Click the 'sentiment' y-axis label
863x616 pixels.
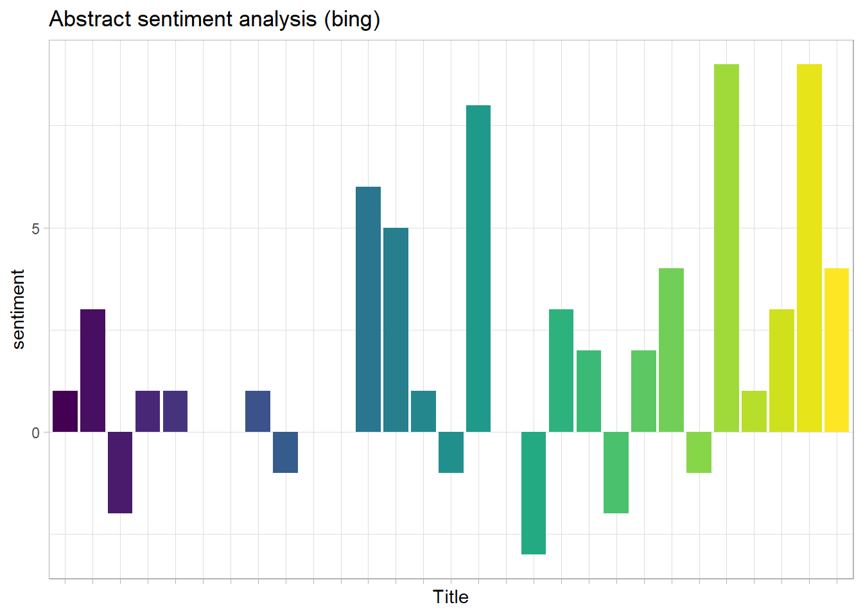(19, 309)
